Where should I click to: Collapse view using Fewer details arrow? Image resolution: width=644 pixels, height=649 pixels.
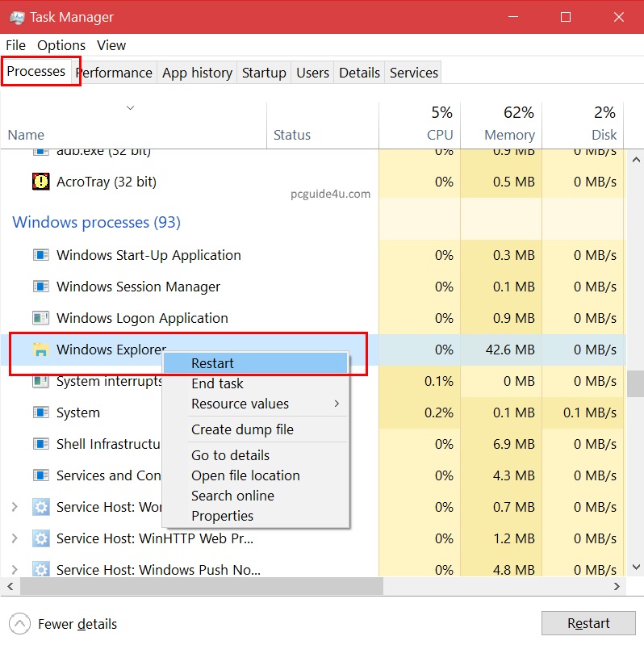point(19,624)
